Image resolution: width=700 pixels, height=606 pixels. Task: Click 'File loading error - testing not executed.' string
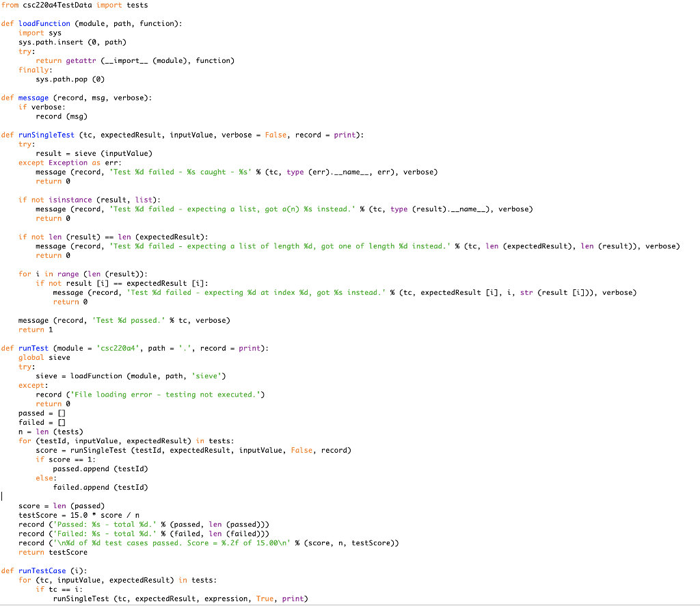point(167,395)
